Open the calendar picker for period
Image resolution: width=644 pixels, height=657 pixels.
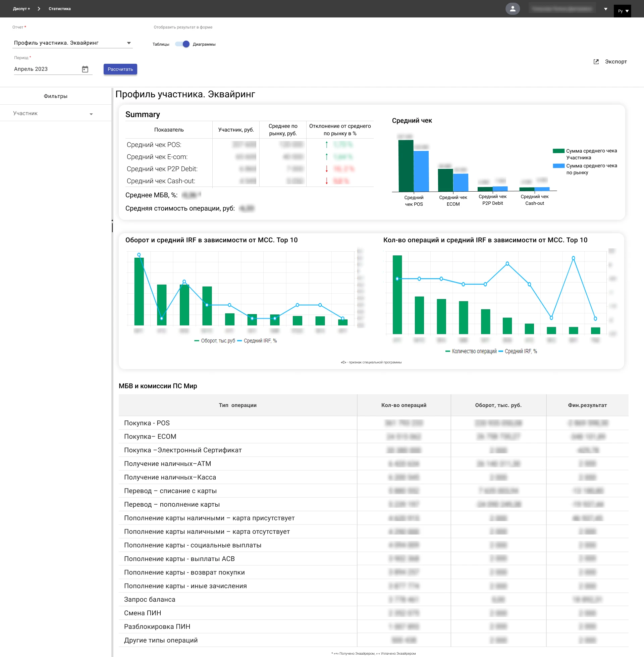point(85,69)
